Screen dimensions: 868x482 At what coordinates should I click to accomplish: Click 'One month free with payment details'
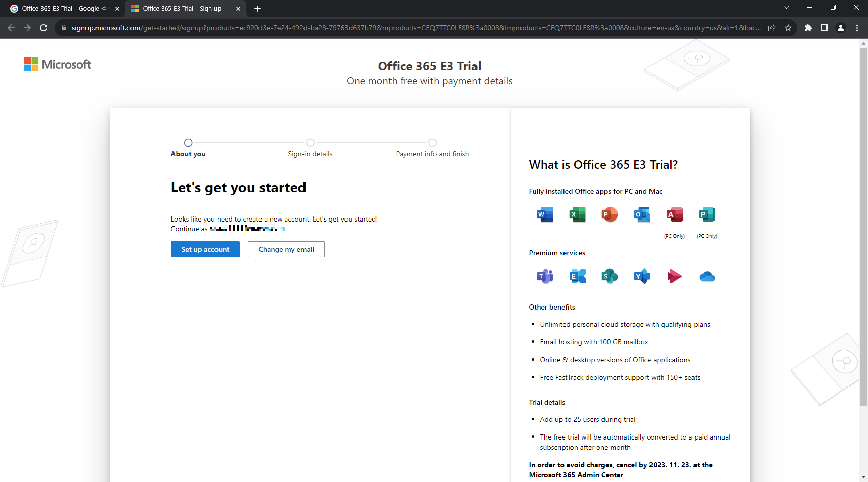coord(429,81)
